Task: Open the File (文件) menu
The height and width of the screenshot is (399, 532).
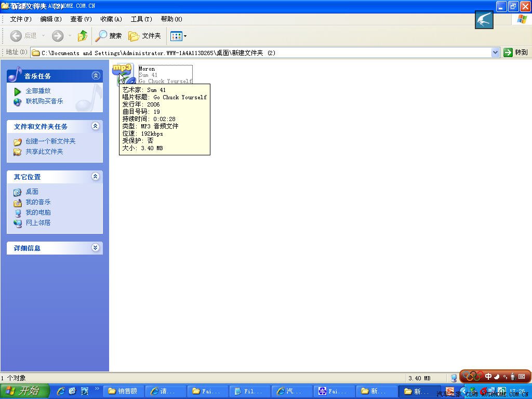Action: tap(21, 19)
